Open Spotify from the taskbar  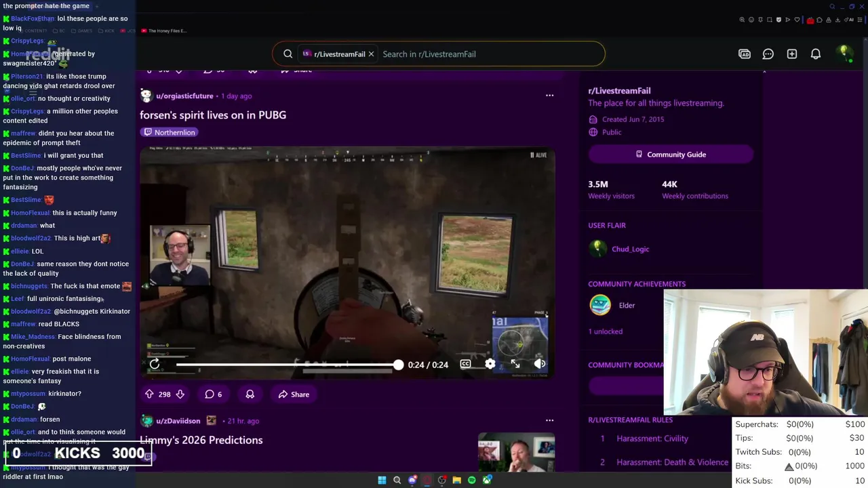(x=472, y=480)
